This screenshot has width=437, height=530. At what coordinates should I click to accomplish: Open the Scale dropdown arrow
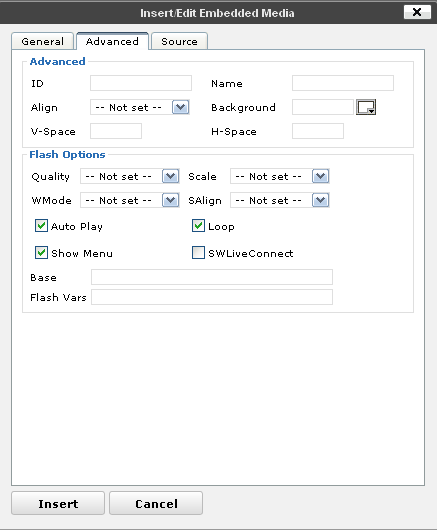pyautogui.click(x=320, y=176)
